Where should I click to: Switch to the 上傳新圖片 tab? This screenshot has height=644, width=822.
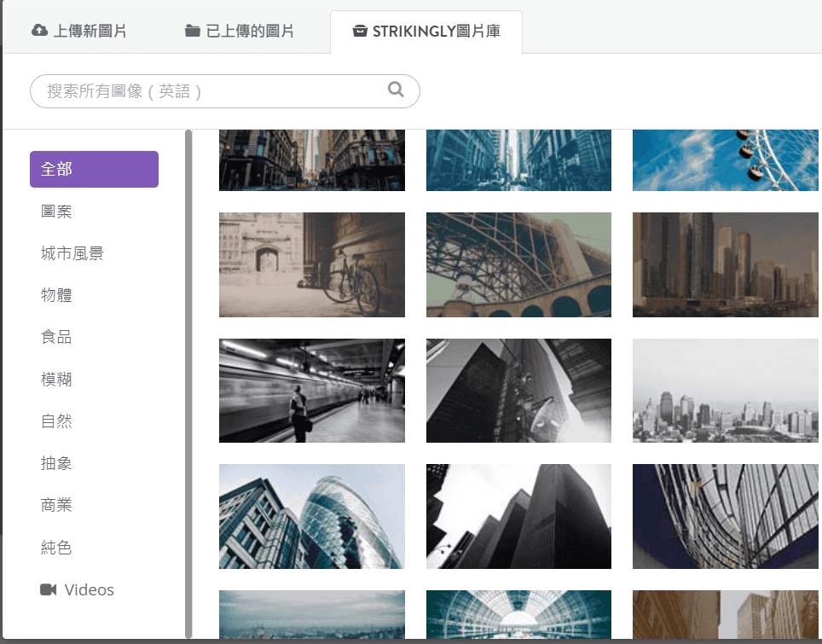79,31
